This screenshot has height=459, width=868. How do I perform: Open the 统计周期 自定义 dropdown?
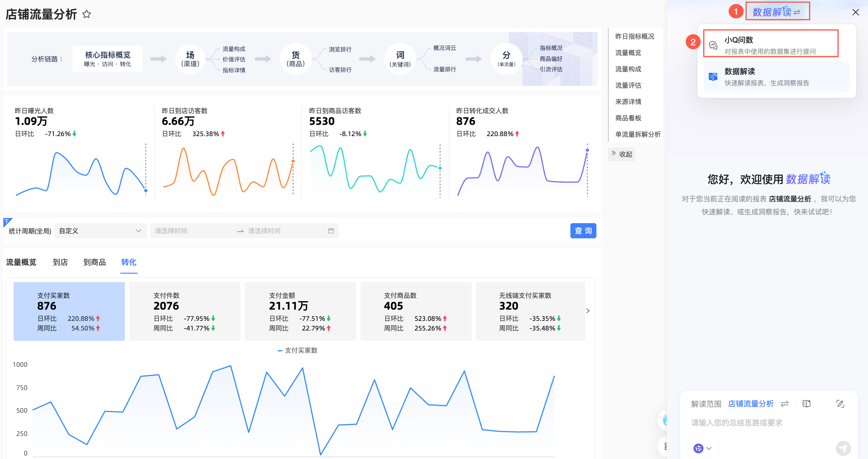(x=100, y=231)
